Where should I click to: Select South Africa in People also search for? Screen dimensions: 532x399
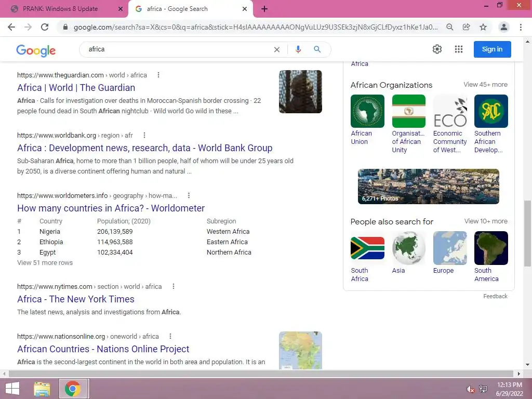pos(367,257)
